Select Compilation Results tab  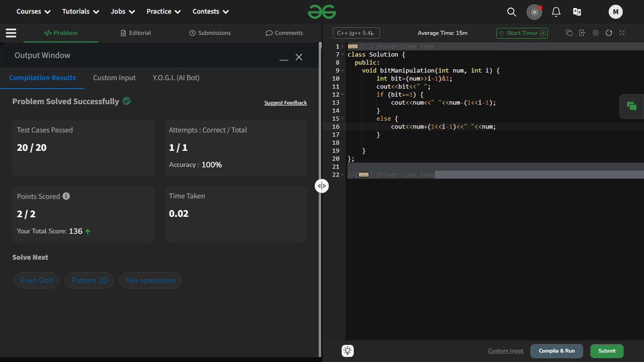click(42, 78)
